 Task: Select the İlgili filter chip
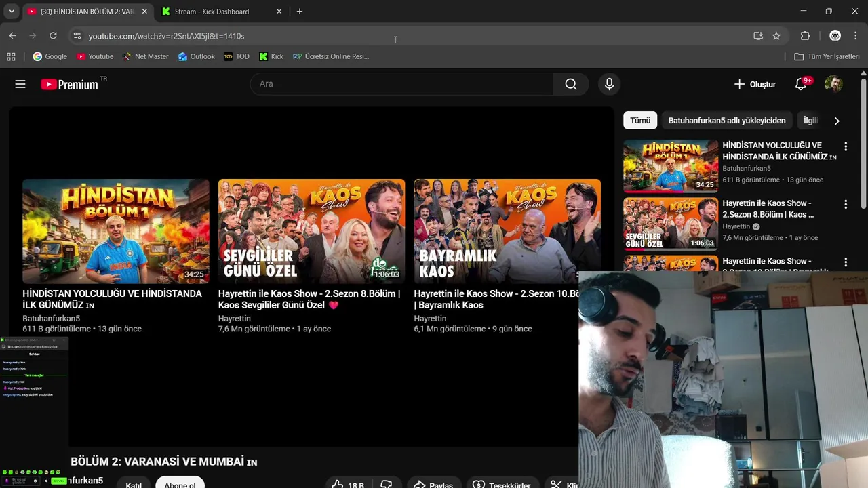(811, 121)
